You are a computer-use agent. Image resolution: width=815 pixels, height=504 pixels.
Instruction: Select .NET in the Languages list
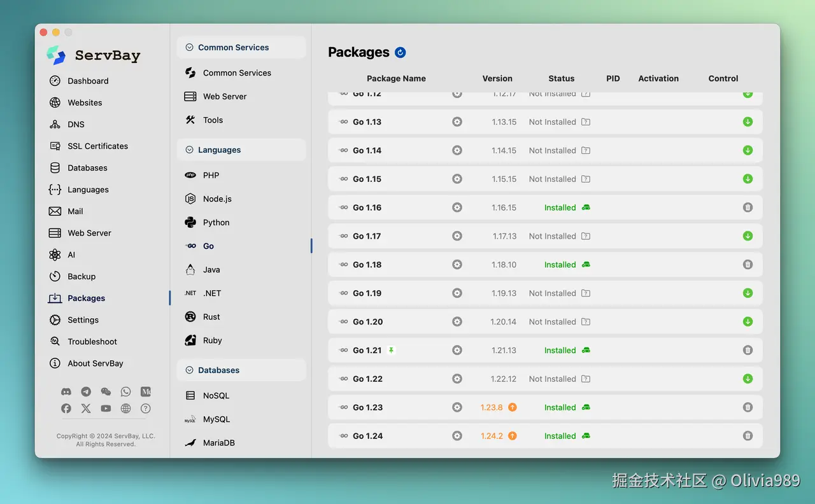coord(212,293)
